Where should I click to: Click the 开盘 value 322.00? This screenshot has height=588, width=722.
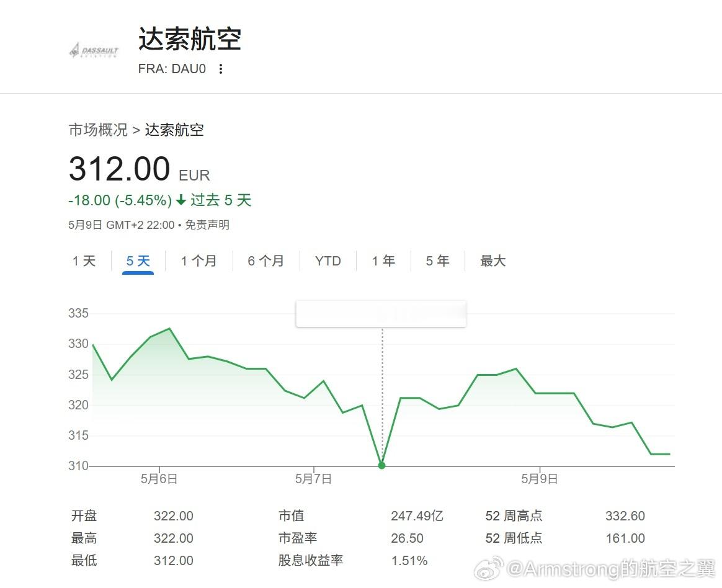coord(174,515)
